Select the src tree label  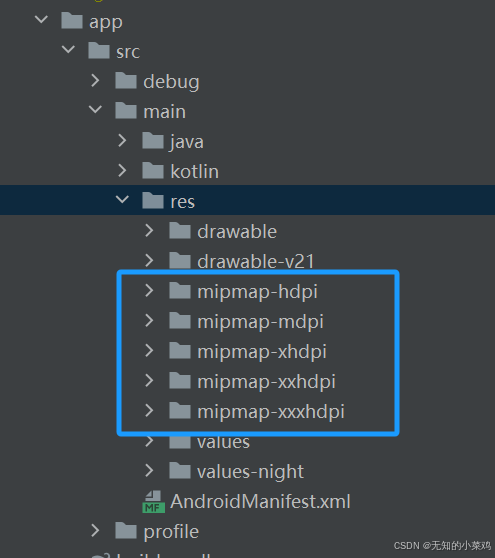128,52
